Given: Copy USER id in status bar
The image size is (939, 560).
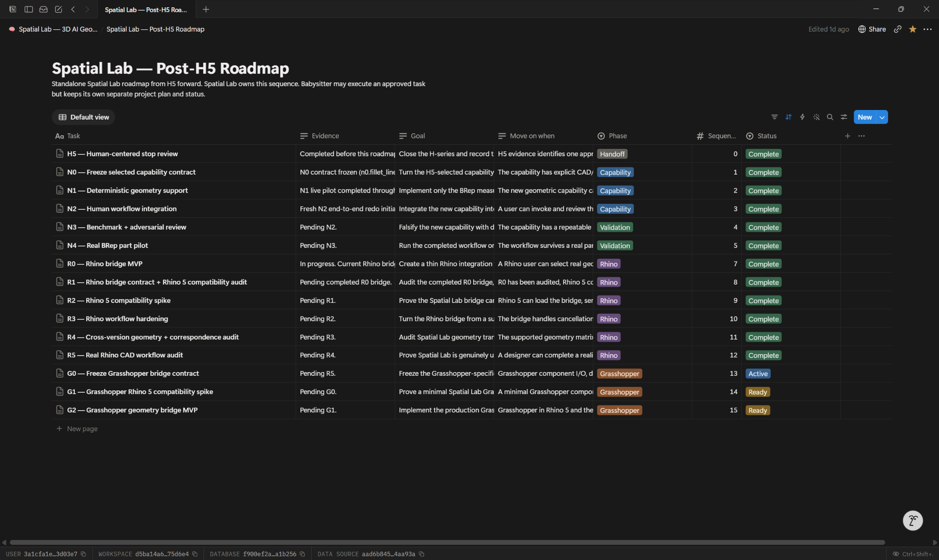Looking at the screenshot, I should coord(83,554).
